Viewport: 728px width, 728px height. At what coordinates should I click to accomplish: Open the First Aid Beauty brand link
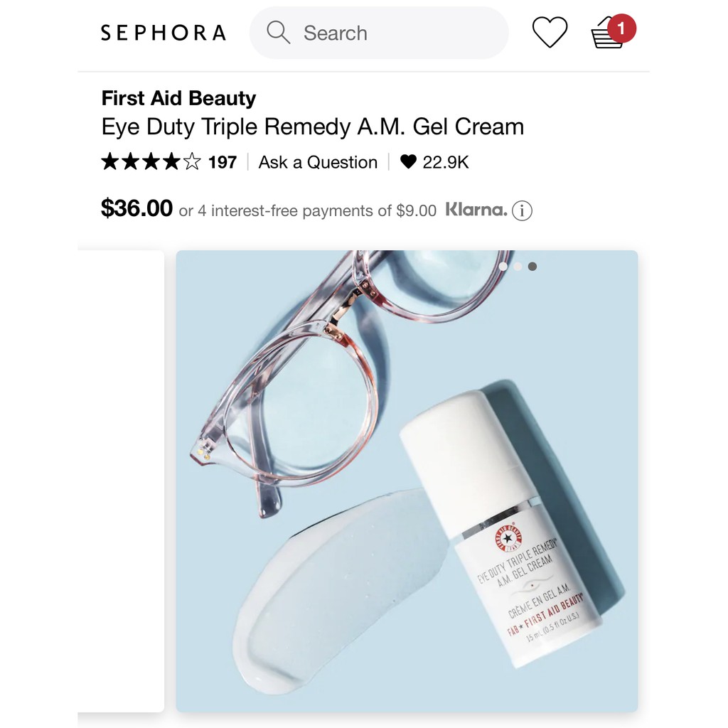(x=178, y=98)
